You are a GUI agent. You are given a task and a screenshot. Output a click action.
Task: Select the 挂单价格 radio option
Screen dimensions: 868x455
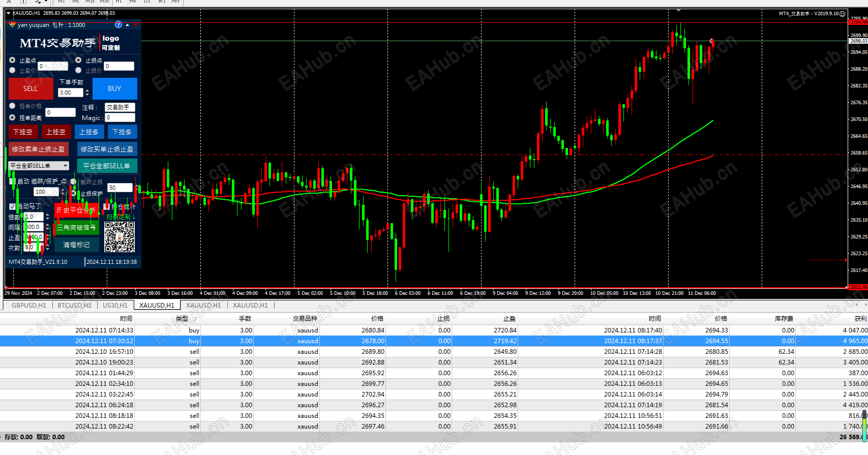(12, 106)
